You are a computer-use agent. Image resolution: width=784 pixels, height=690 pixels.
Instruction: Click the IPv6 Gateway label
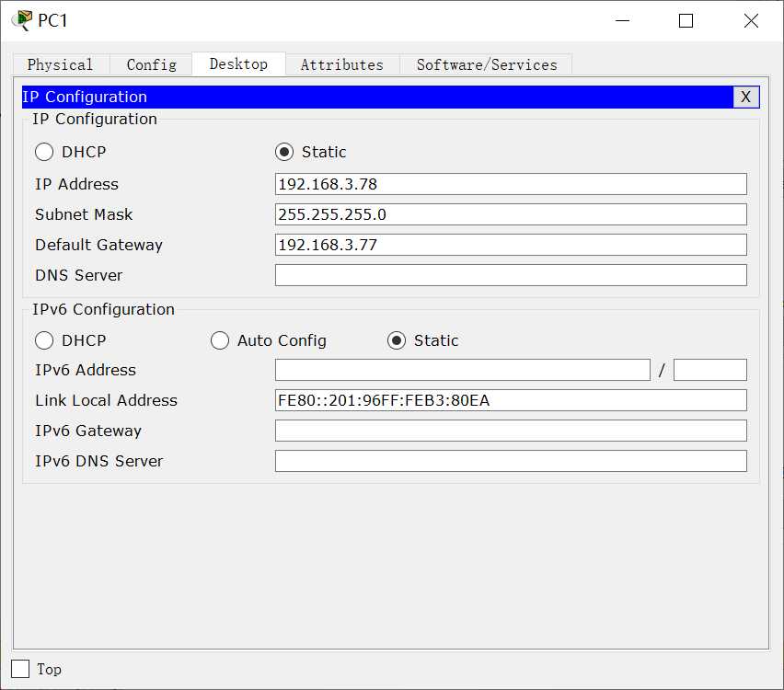[x=88, y=431]
